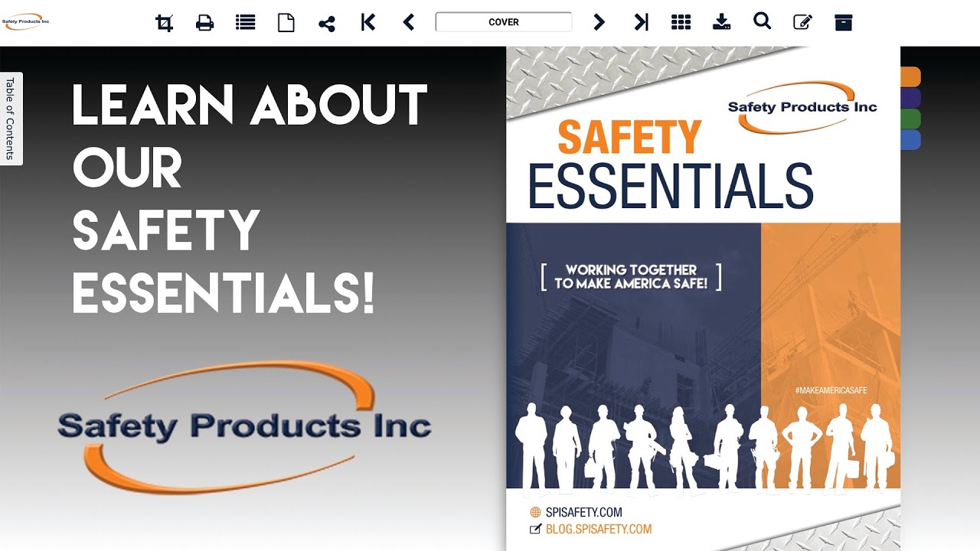This screenshot has height=551, width=980.
Task: Click the 'Working Together to Make America Safe' text
Action: 631,276
